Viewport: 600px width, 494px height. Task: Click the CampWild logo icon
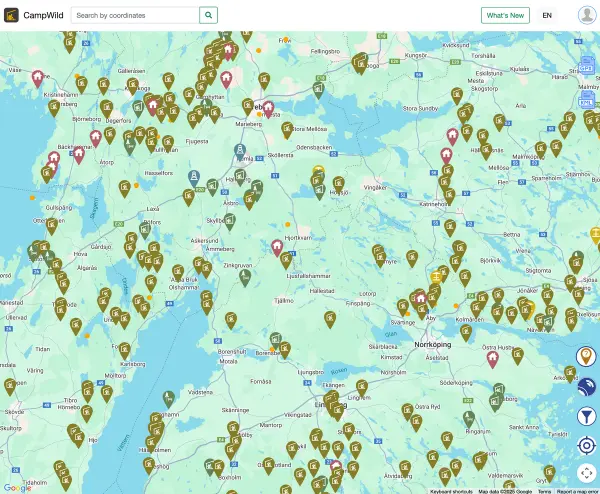pos(11,15)
